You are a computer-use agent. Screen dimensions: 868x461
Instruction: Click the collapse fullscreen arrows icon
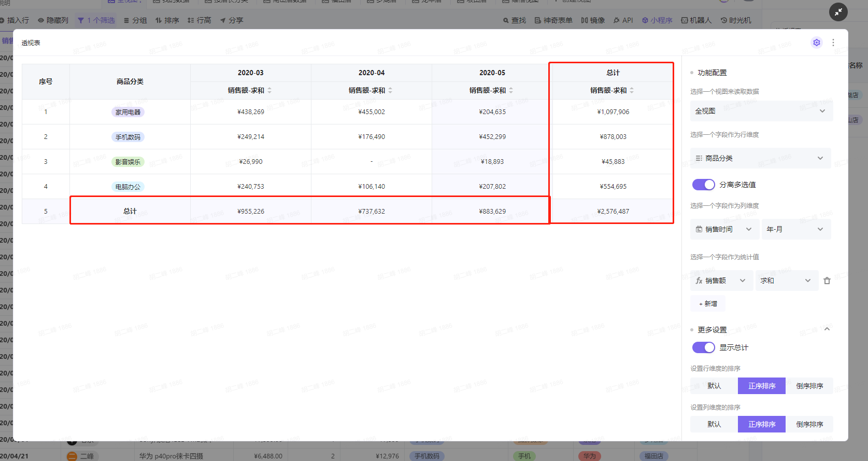[838, 11]
